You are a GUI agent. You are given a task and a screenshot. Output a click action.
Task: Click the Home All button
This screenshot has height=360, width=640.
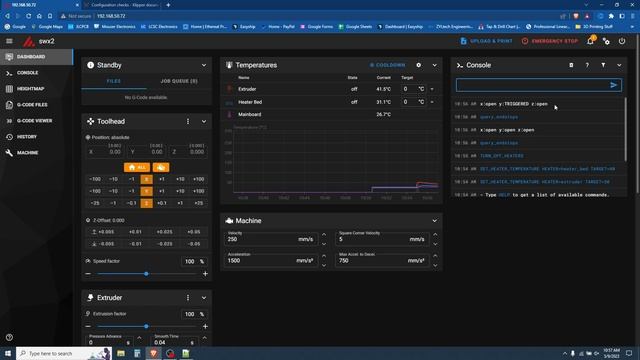(x=137, y=167)
